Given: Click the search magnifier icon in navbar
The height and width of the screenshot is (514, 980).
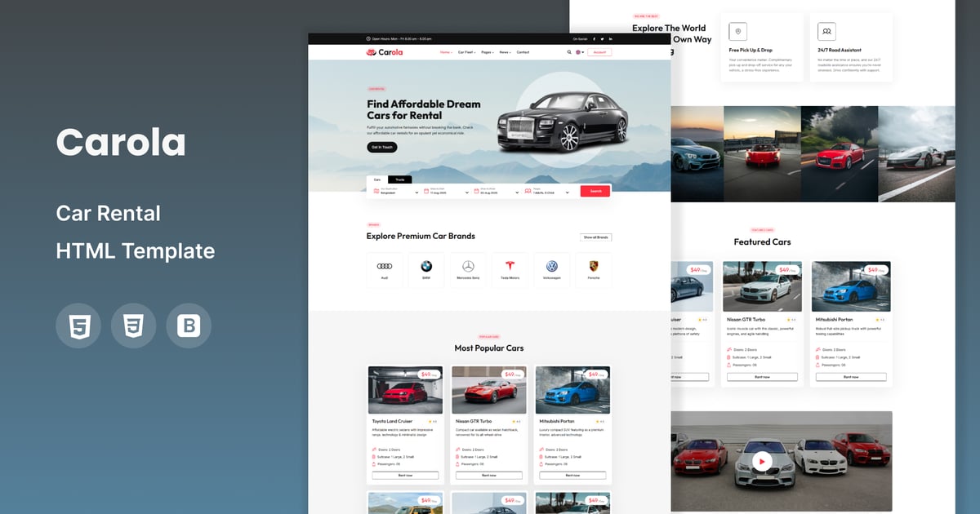Looking at the screenshot, I should tap(569, 52).
